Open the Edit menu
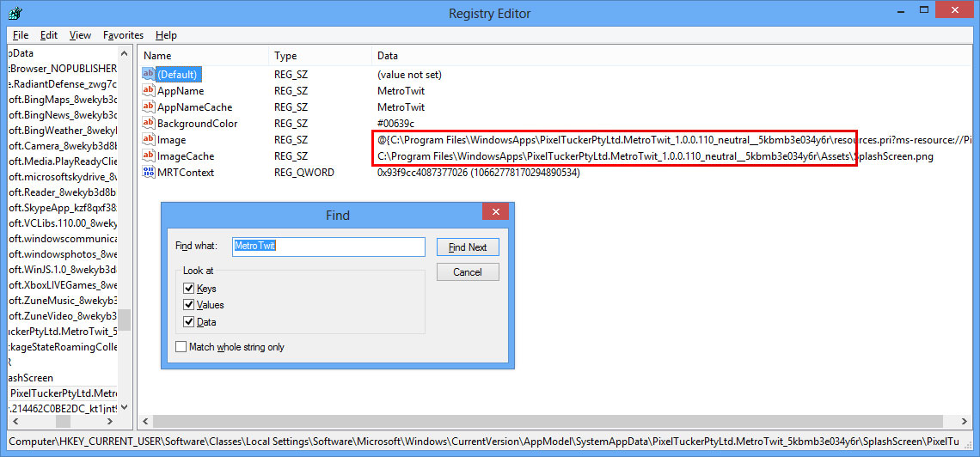 pos(49,35)
